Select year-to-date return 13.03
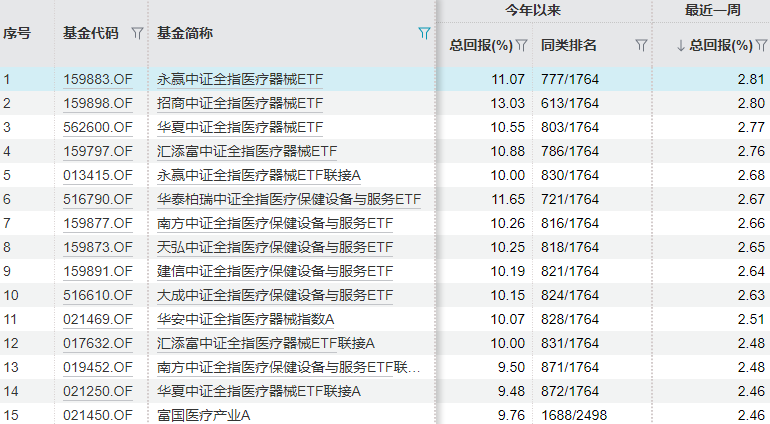 pos(508,103)
